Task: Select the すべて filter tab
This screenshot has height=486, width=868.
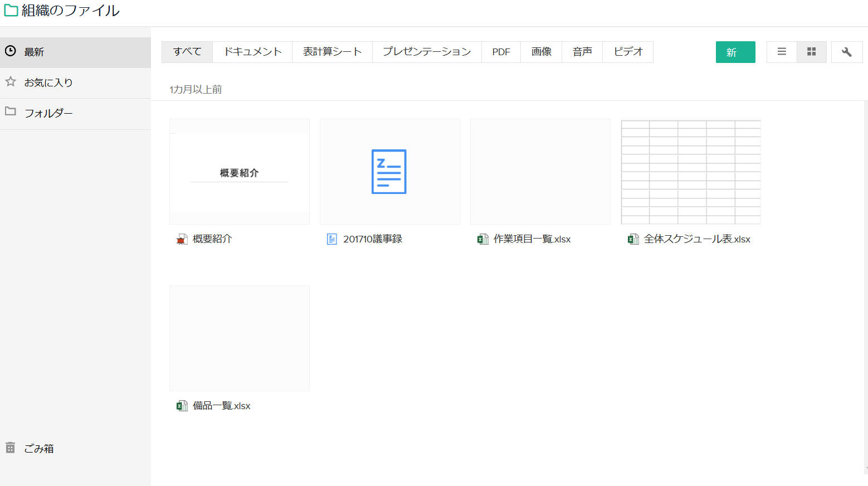Action: pos(187,52)
